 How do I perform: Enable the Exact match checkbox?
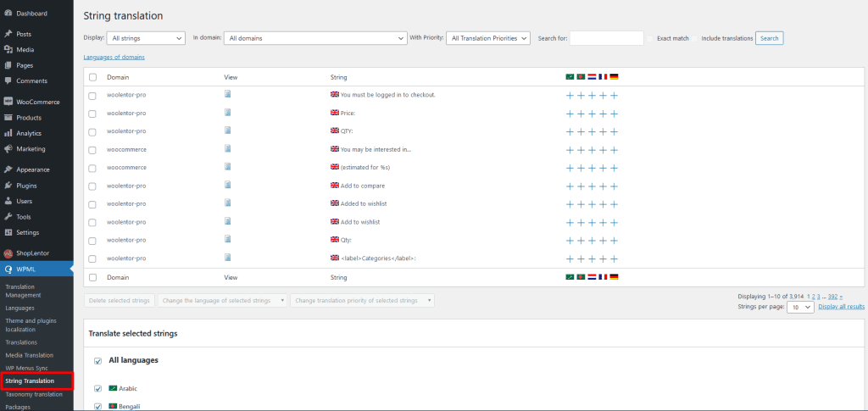[x=650, y=38]
